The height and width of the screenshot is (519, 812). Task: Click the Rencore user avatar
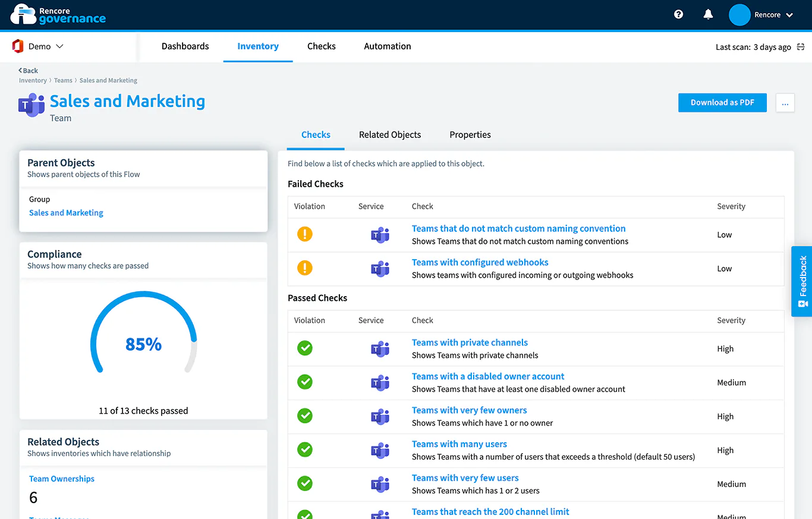[739, 15]
